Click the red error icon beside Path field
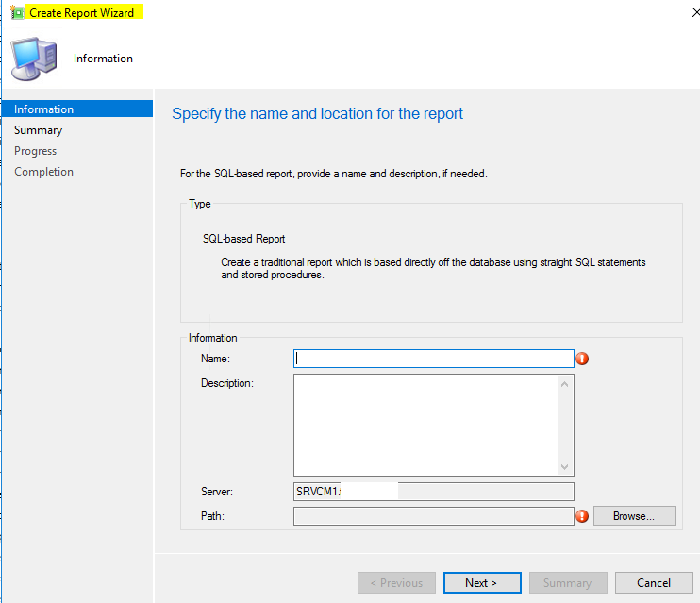 click(582, 516)
